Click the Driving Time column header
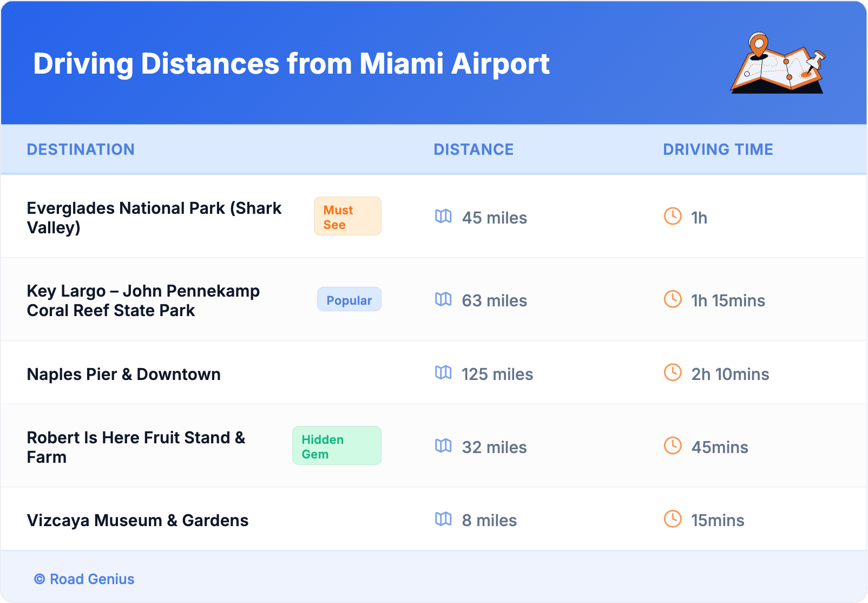The height and width of the screenshot is (603, 868). point(718,149)
